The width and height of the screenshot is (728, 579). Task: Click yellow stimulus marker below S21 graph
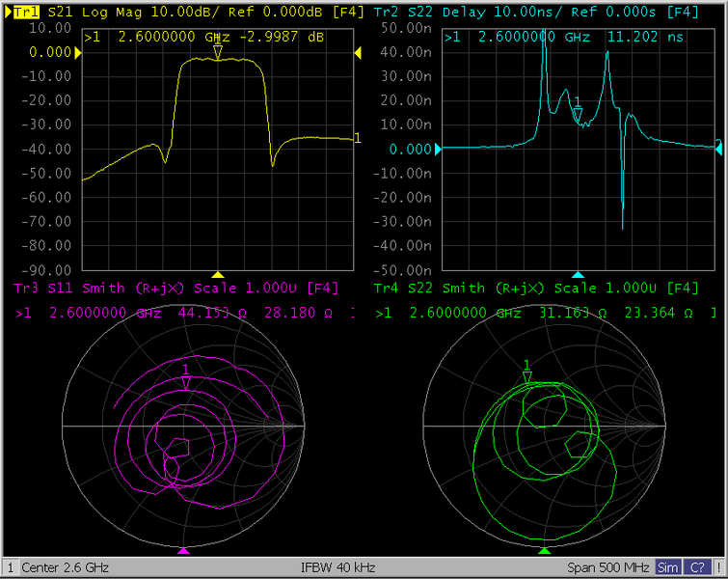[x=218, y=275]
